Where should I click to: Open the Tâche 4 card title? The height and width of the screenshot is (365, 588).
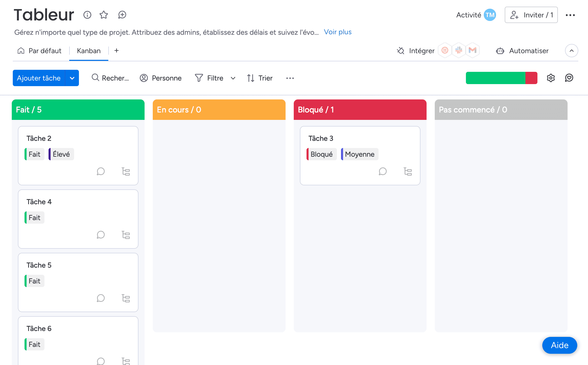(x=39, y=202)
